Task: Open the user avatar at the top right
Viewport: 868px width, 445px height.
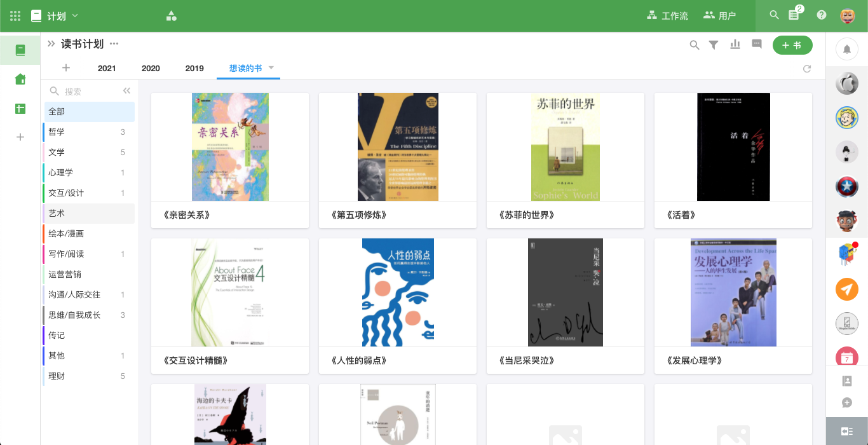Action: 848,16
